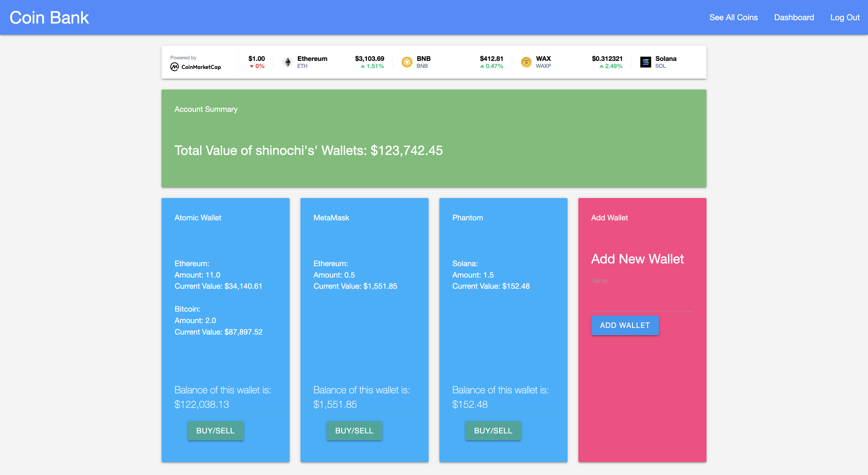Click the Solana logo icon

[645, 62]
